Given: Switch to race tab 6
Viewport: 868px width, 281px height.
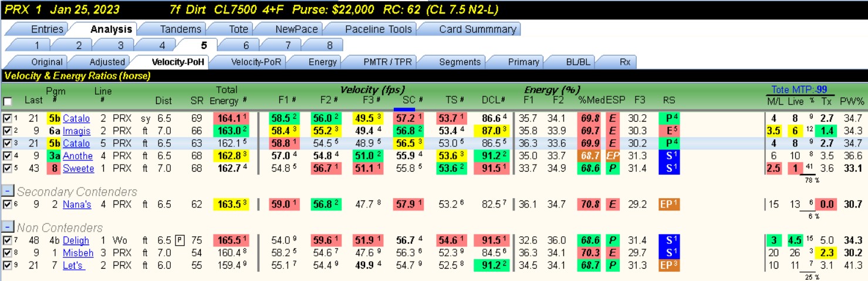Looking at the screenshot, I should [x=246, y=45].
